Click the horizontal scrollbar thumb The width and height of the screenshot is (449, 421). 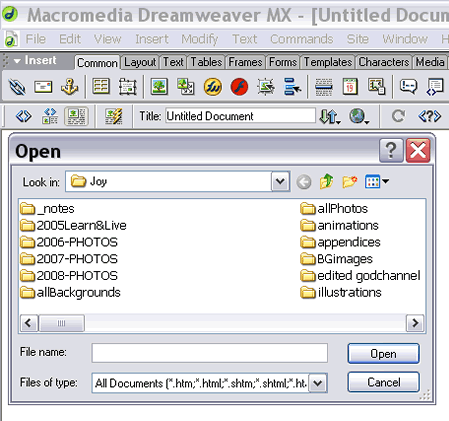click(62, 323)
